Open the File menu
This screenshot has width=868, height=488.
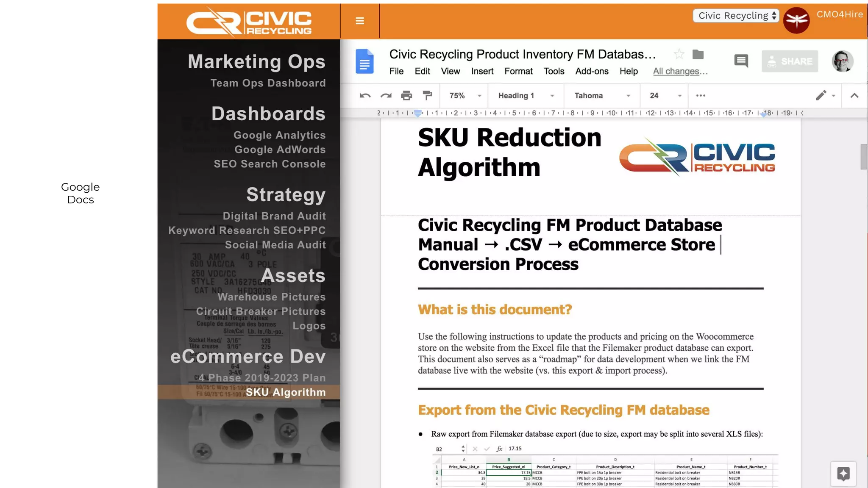coord(396,71)
